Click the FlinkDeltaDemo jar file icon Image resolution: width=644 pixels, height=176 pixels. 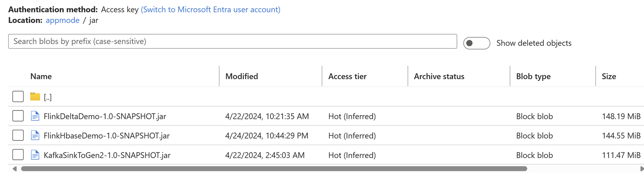(35, 116)
